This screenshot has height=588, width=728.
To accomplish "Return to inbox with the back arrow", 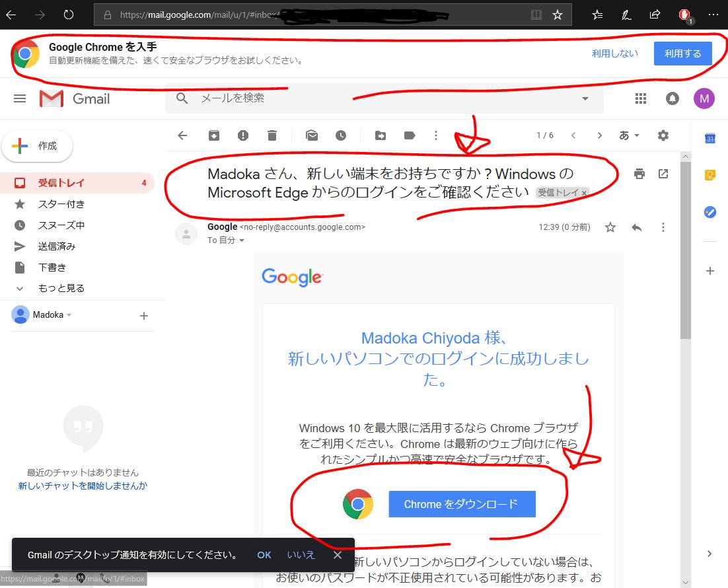I will 182,135.
